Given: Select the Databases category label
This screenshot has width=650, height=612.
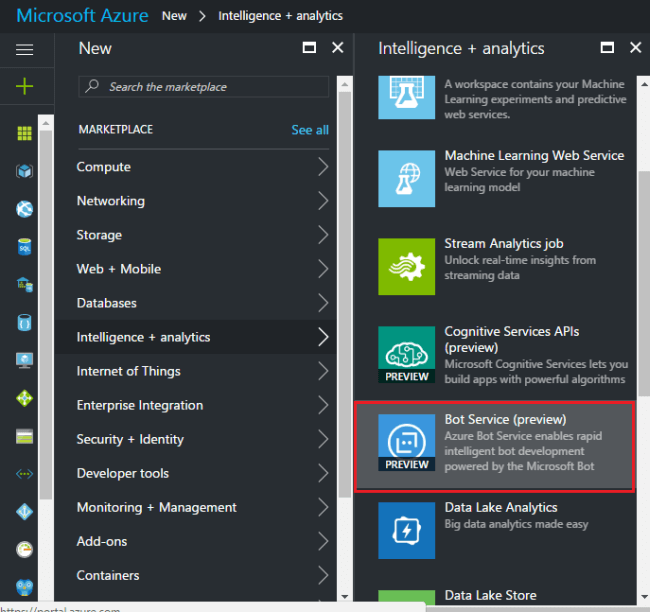Looking at the screenshot, I should 107,303.
